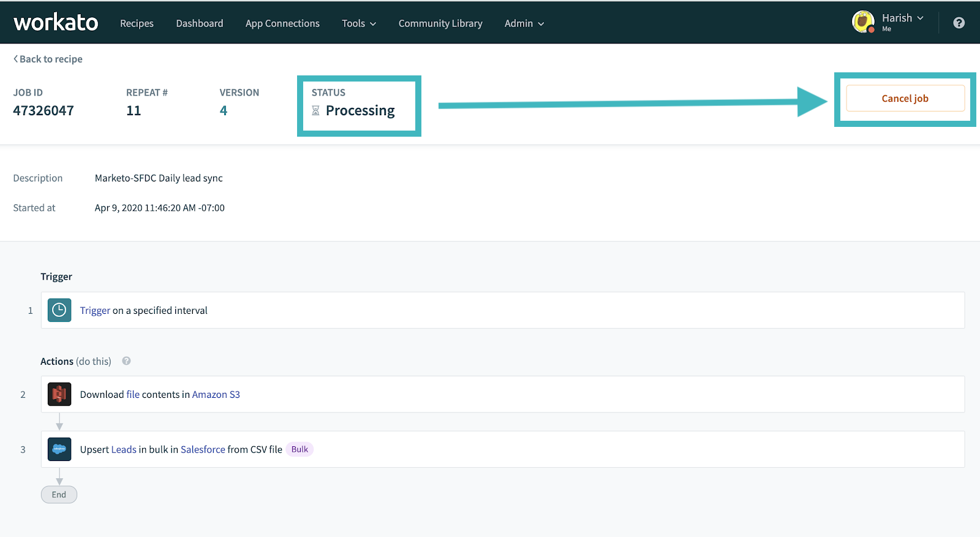Click the Amazon S3 link
The image size is (980, 537).
point(216,394)
